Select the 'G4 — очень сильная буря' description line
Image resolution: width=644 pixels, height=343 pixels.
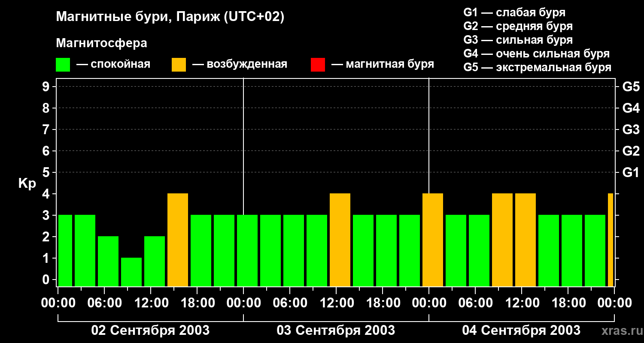pos(537,54)
